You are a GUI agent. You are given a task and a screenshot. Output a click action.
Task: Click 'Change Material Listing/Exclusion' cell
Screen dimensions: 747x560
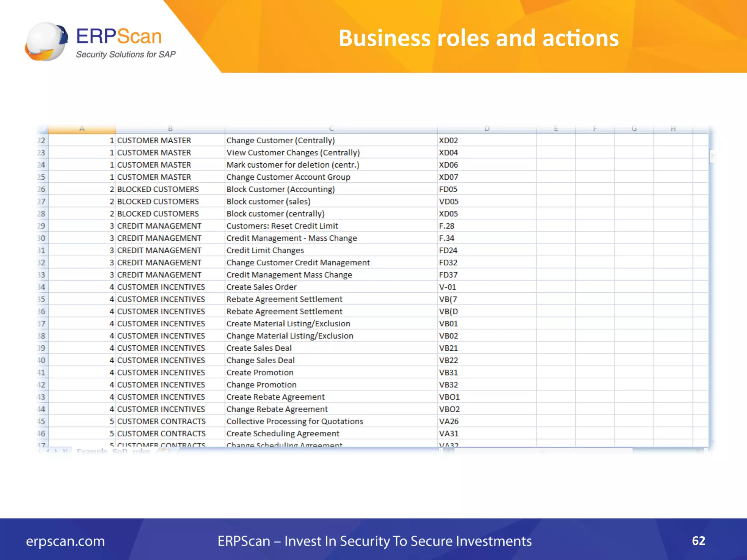pyautogui.click(x=331, y=336)
